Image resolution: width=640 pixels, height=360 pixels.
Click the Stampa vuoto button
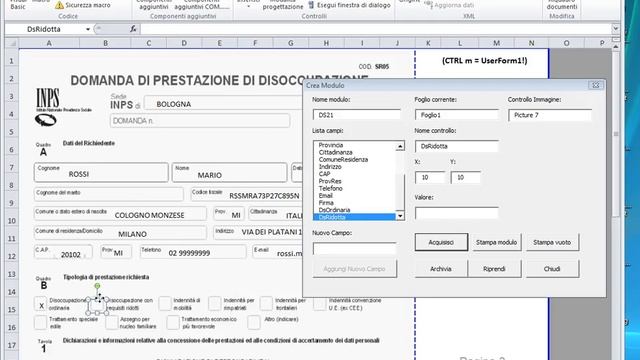(552, 242)
